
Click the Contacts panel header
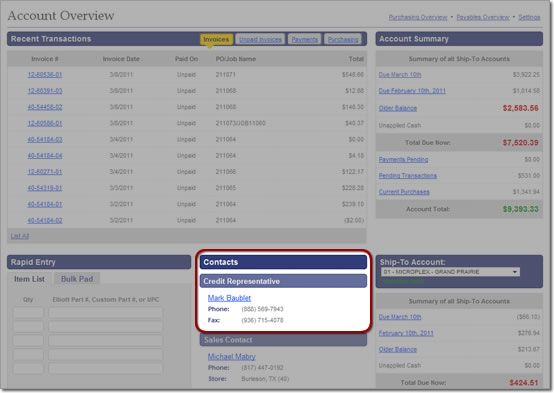click(283, 262)
